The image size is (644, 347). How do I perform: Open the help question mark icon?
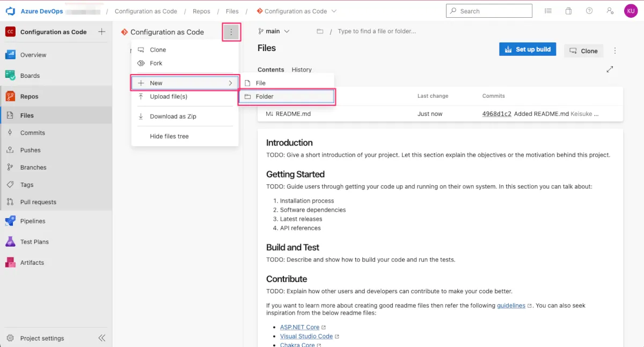(x=589, y=11)
